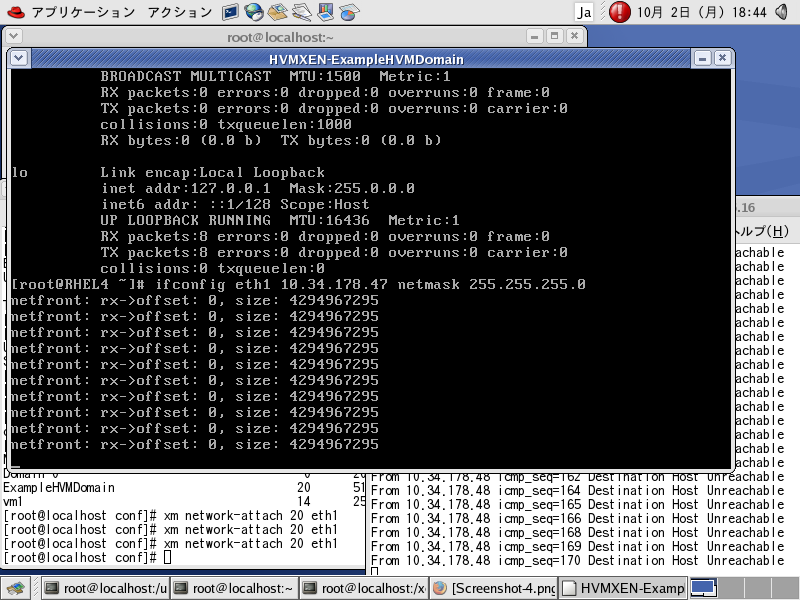
Task: Click the red update alert icon
Action: [x=619, y=13]
